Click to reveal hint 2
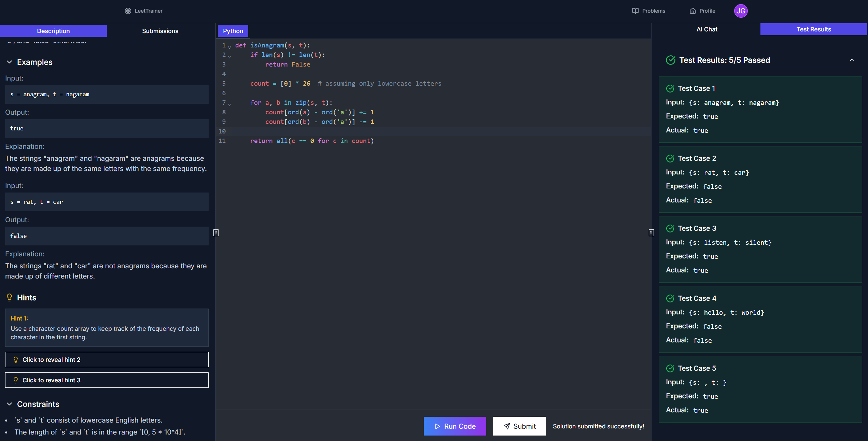The width and height of the screenshot is (868, 441). coord(107,360)
